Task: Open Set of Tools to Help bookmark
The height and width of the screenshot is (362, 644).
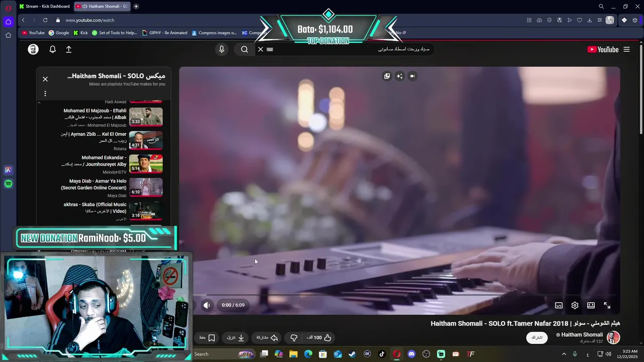Action: click(x=114, y=33)
